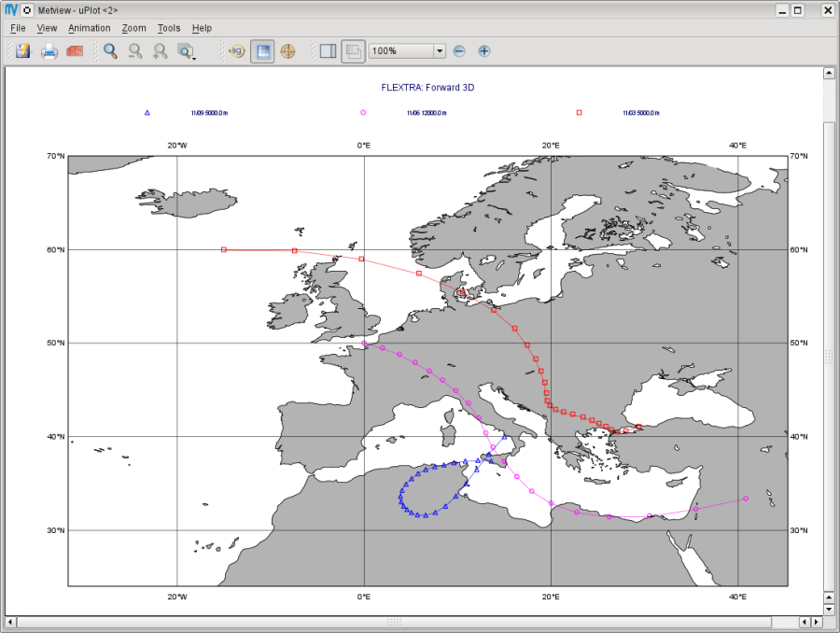Click the red square legend symbol

point(579,113)
